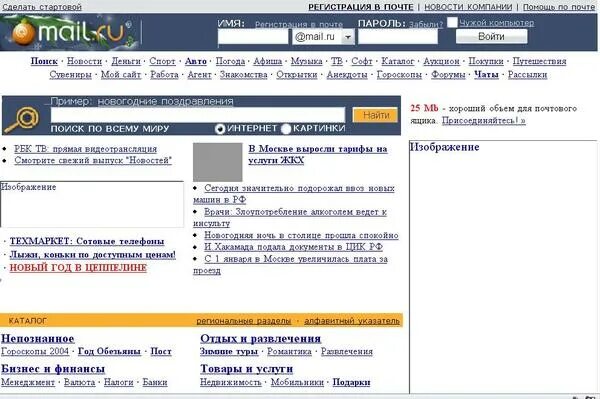This screenshot has width=600, height=399.
Task: Open Товары и услуги category
Action: pyautogui.click(x=246, y=369)
